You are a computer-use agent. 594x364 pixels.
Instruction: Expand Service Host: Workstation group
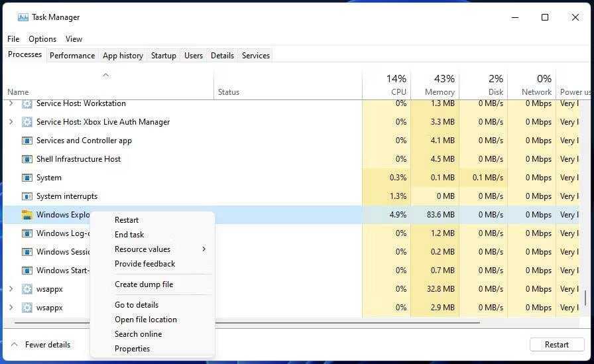pos(11,103)
